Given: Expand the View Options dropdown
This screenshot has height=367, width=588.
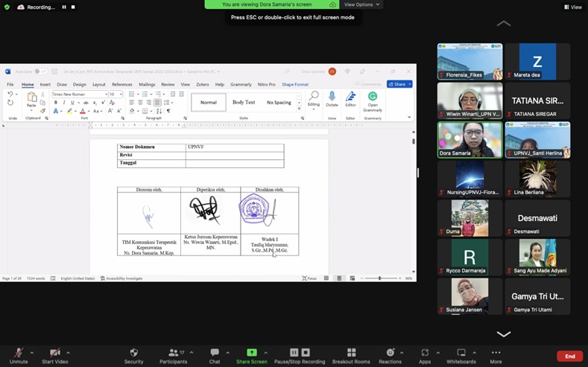Looking at the screenshot, I should tap(362, 4).
